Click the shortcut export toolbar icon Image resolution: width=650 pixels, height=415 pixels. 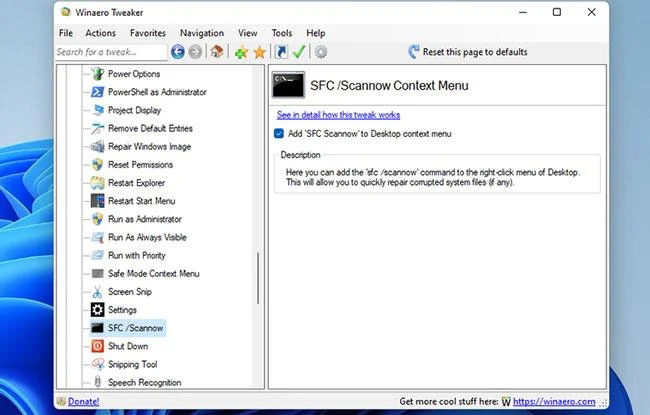point(281,52)
